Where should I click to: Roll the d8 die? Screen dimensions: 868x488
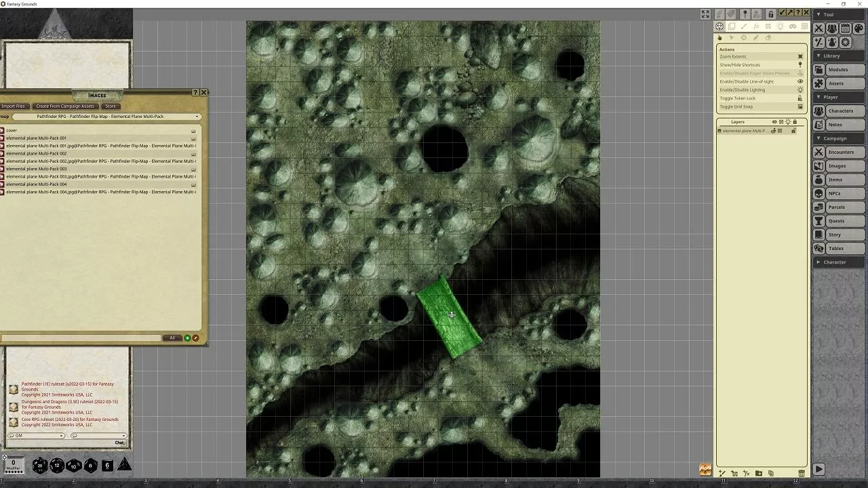tap(90, 466)
